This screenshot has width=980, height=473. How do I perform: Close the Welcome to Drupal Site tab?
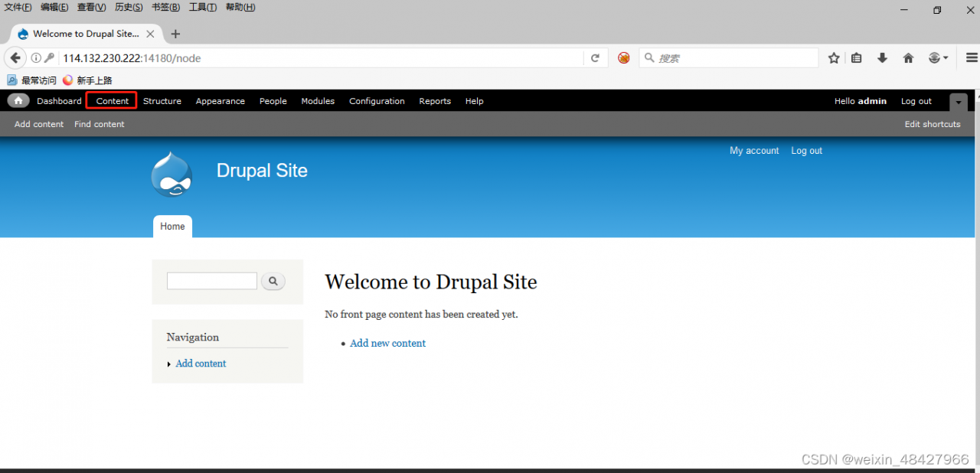click(150, 34)
